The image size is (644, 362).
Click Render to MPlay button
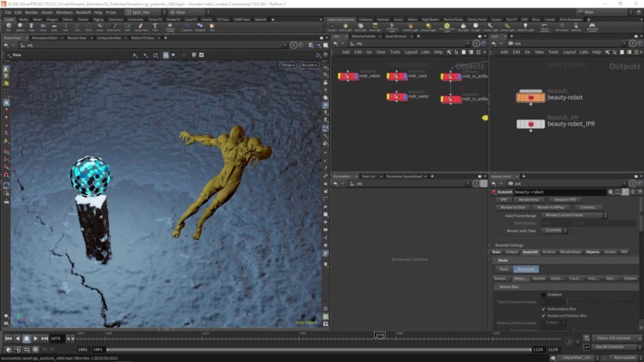(x=551, y=208)
